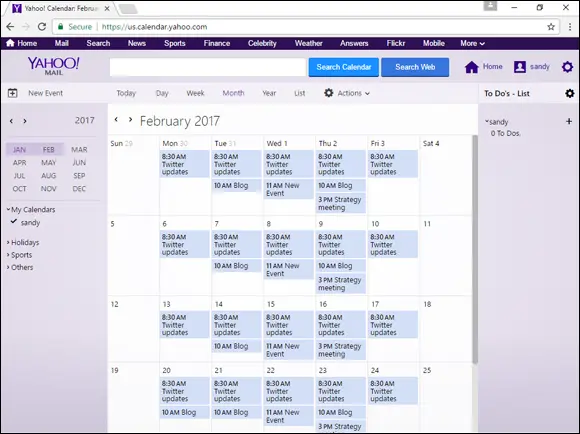Viewport: 580px width, 434px height.
Task: Click the vertical calendar scrollbar
Action: click(475, 249)
